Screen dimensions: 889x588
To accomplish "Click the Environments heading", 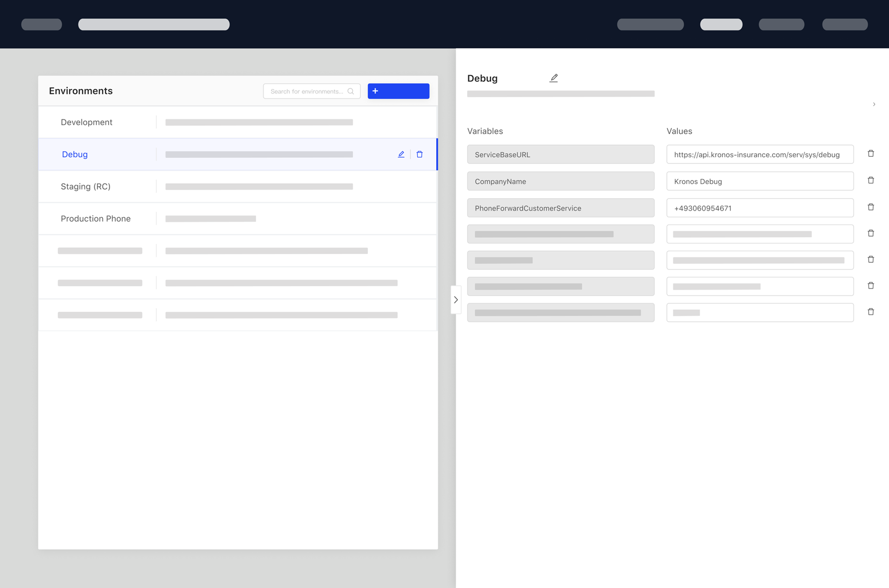I will pyautogui.click(x=81, y=91).
